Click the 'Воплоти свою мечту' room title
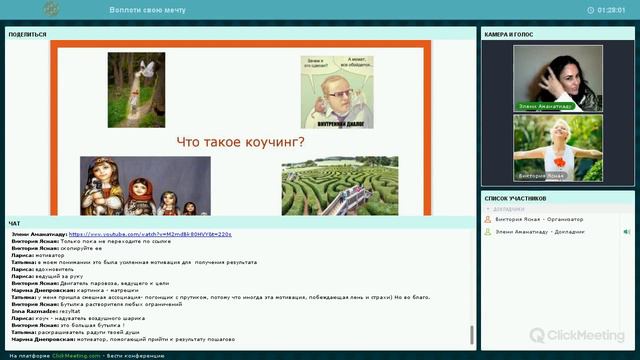Viewport: 640px width, 360px height. [x=147, y=10]
